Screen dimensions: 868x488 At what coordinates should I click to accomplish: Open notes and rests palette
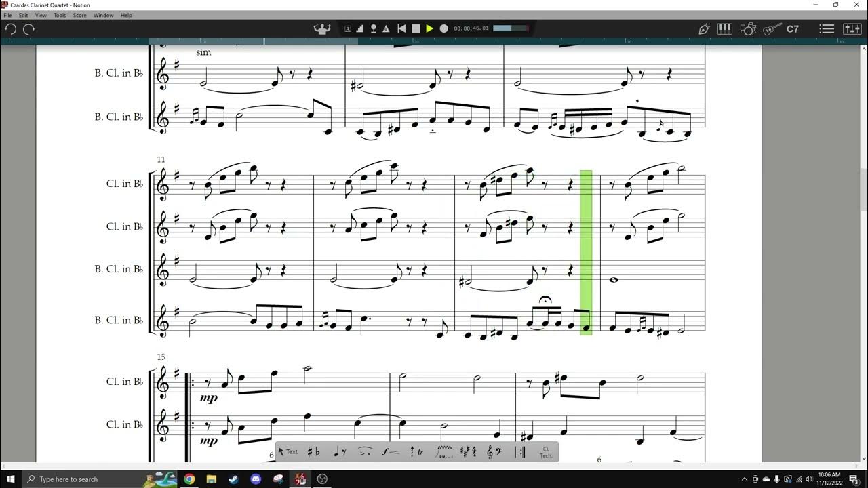click(340, 451)
